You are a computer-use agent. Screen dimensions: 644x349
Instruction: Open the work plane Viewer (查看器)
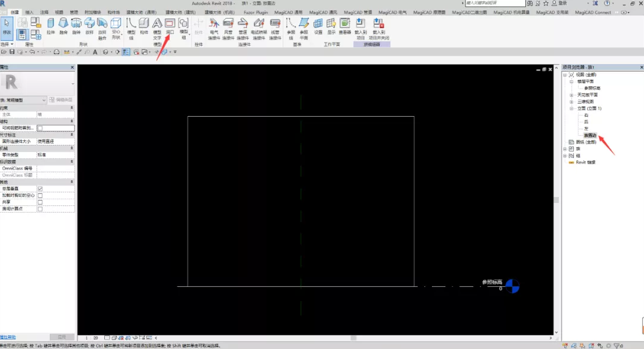pyautogui.click(x=345, y=26)
